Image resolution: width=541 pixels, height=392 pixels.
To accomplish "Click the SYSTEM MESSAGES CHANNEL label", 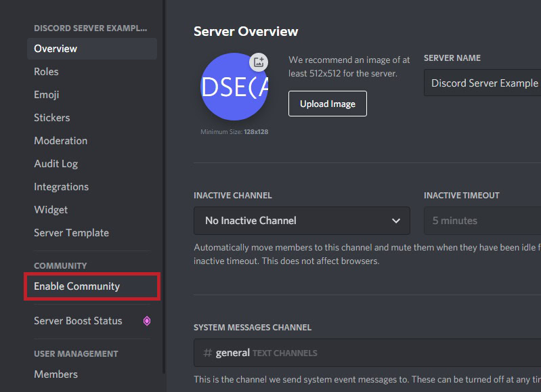I will (x=253, y=328).
